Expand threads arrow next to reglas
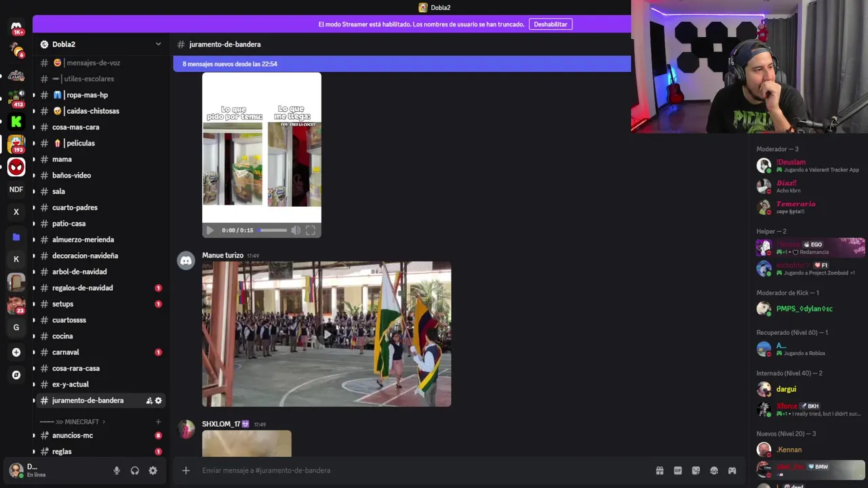 click(34, 451)
